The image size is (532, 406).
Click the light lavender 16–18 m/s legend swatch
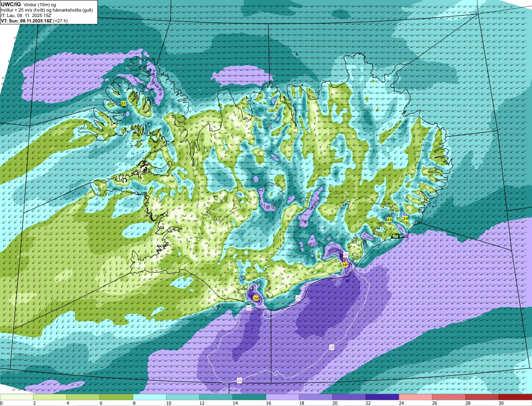pyautogui.click(x=283, y=397)
